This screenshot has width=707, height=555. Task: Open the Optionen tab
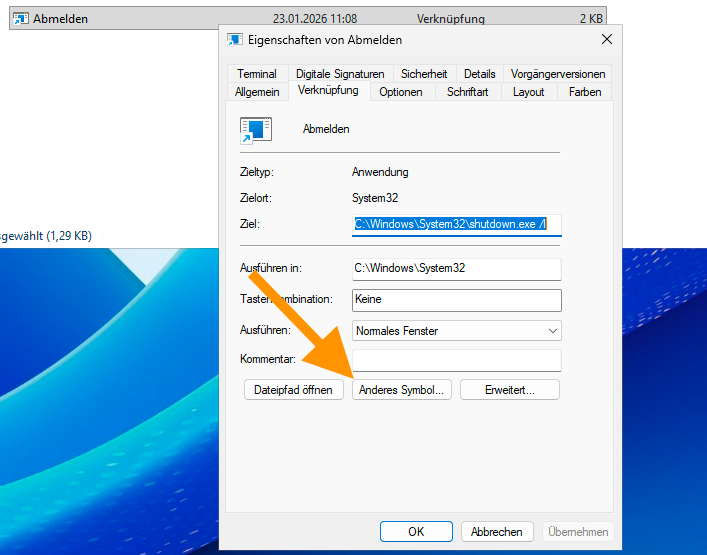401,92
